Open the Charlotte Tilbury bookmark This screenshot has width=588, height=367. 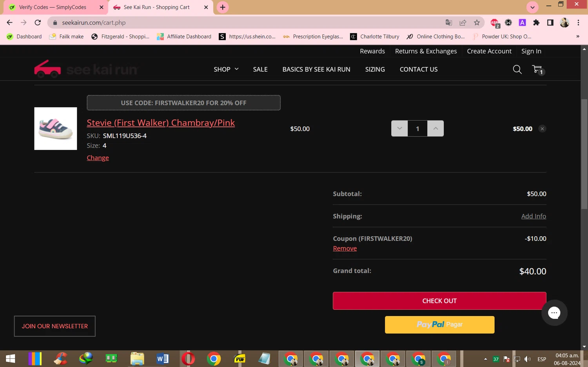coord(375,36)
